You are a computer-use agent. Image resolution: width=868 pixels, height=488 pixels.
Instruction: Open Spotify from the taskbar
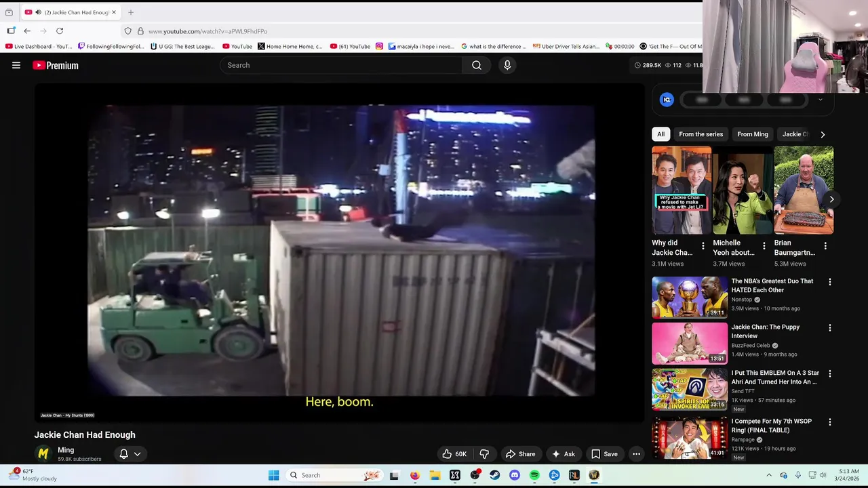tap(534, 475)
